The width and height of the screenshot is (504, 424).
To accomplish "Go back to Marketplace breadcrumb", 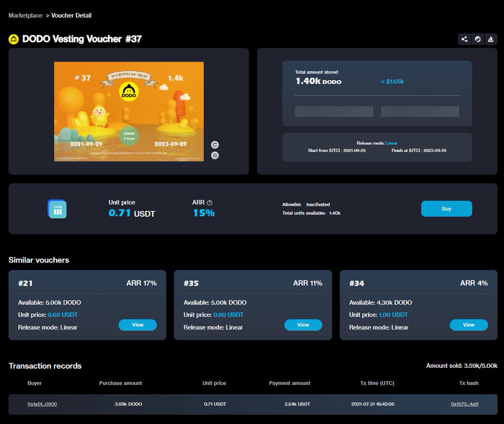I will 25,16.
